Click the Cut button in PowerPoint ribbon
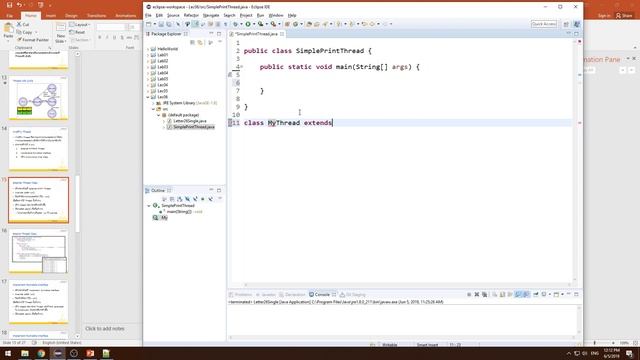The width and height of the screenshot is (640, 360). pos(23,24)
